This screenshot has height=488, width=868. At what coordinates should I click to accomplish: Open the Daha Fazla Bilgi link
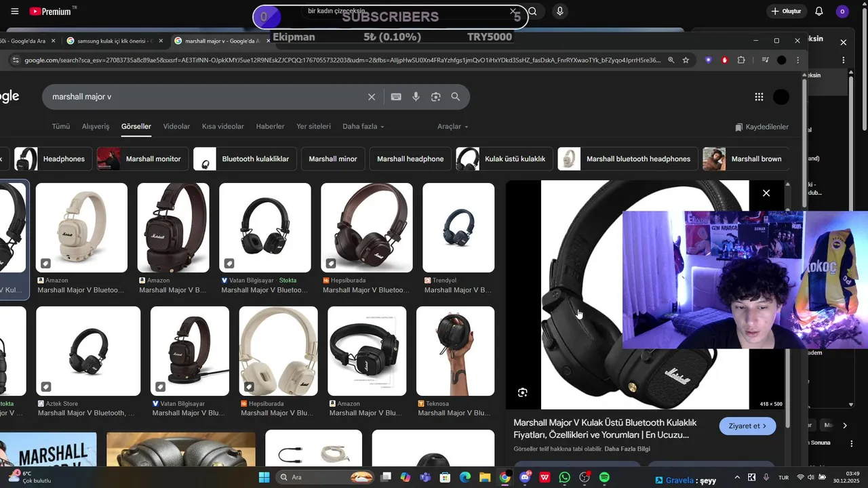(x=627, y=449)
